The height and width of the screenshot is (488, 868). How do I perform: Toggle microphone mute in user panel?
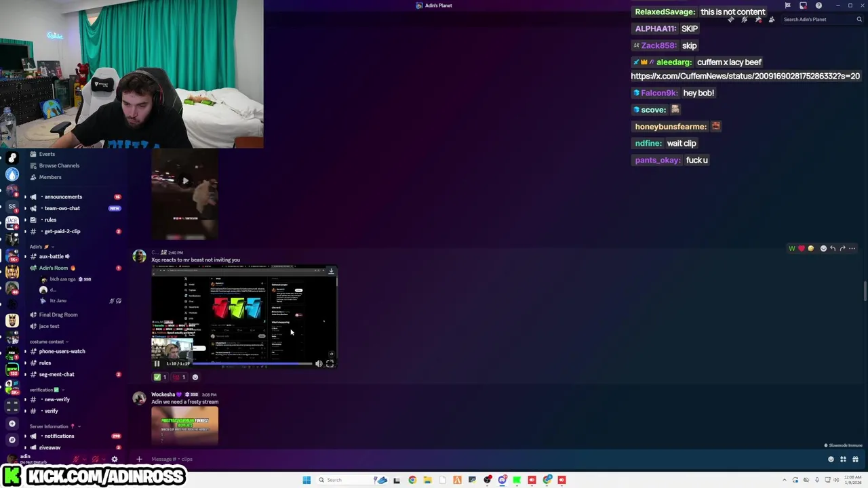point(77,459)
